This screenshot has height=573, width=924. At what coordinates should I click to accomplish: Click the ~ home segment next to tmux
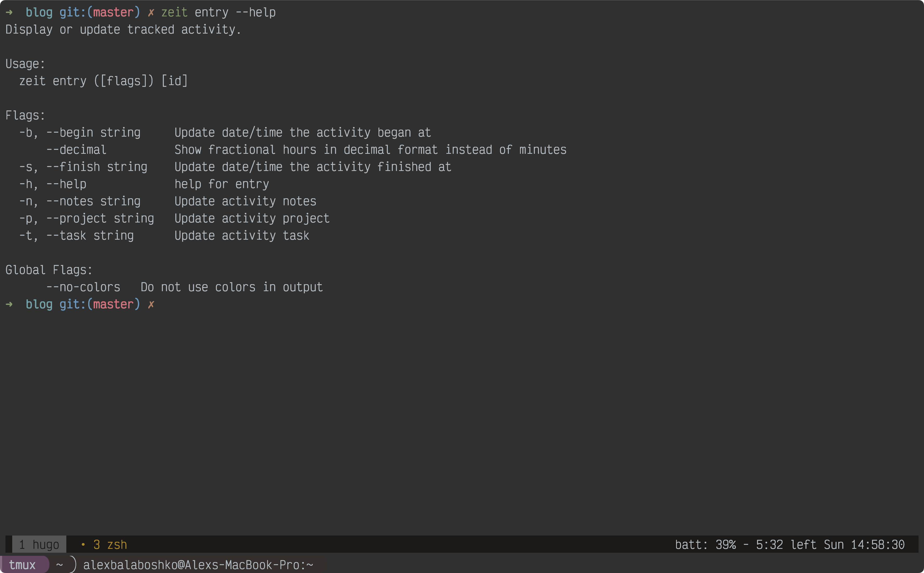60,565
